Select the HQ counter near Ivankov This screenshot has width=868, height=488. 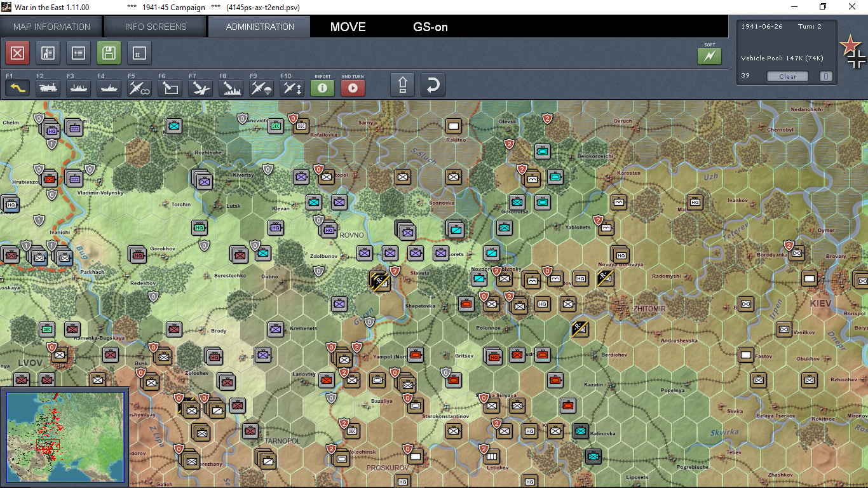click(695, 202)
